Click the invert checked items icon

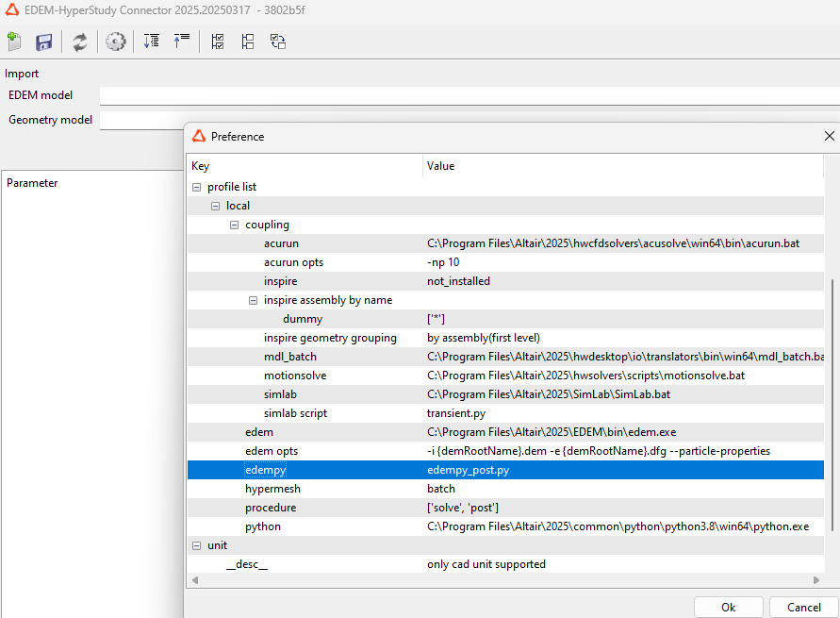278,42
